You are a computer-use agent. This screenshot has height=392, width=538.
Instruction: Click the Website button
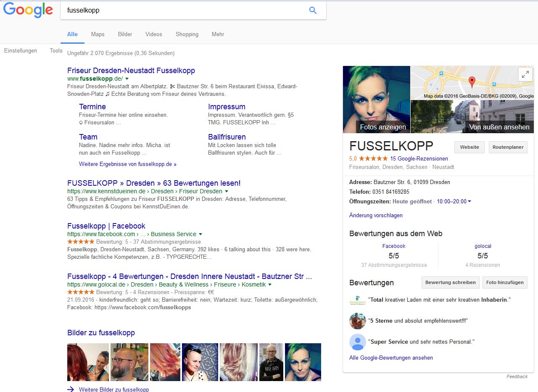pos(469,147)
